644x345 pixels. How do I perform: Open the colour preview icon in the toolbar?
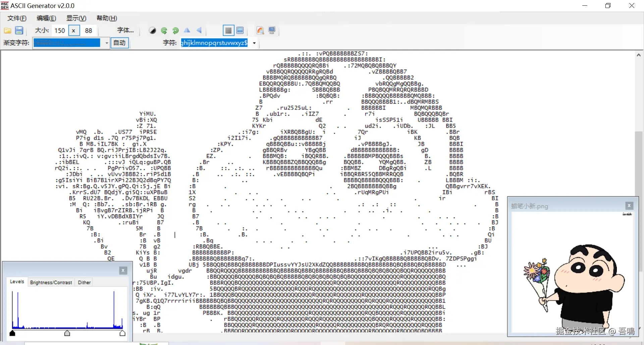(x=260, y=31)
